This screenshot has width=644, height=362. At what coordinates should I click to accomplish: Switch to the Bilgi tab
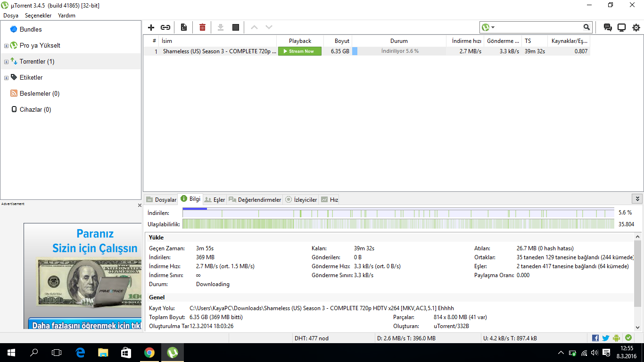tap(190, 199)
